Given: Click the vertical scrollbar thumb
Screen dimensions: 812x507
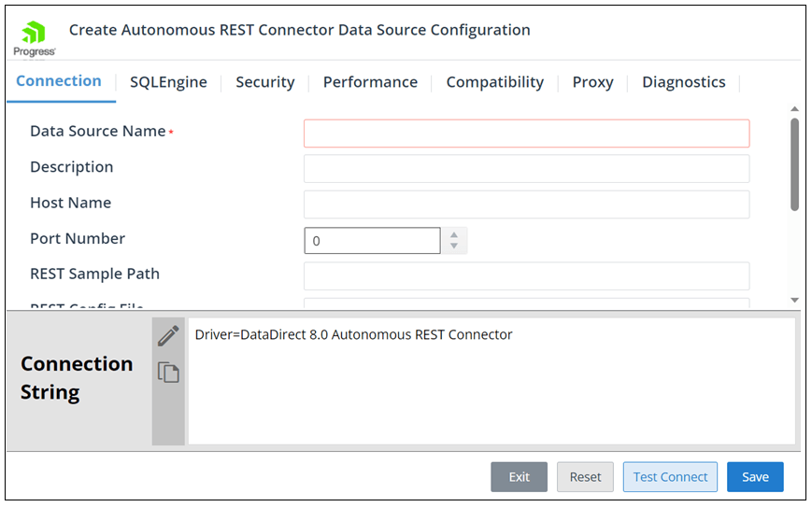Looking at the screenshot, I should click(x=794, y=163).
